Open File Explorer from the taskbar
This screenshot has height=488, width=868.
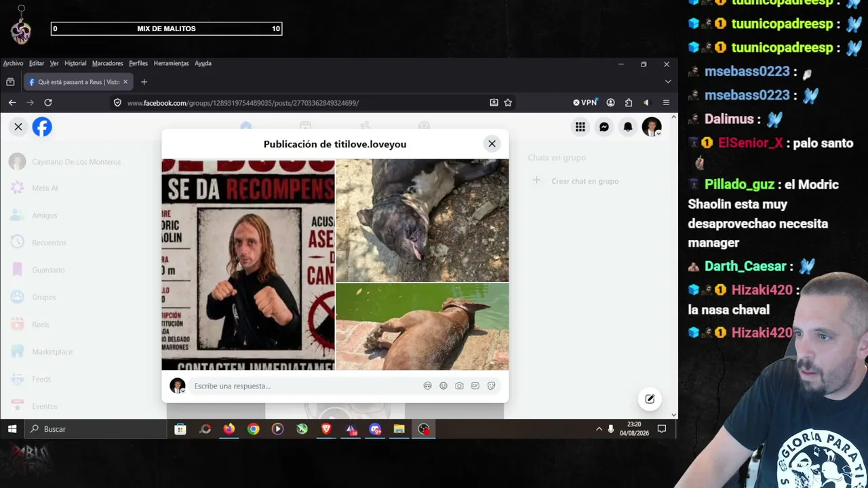coord(399,429)
